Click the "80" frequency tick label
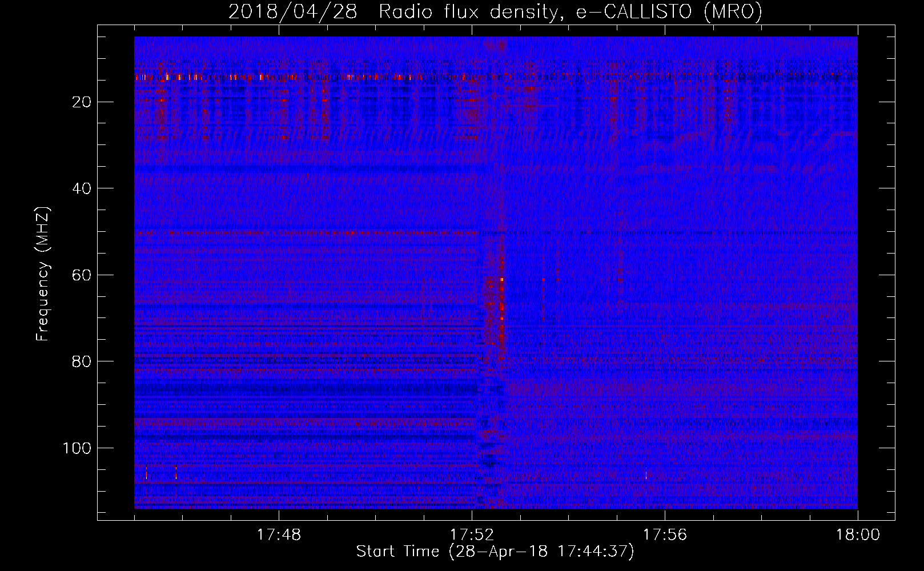 (82, 361)
